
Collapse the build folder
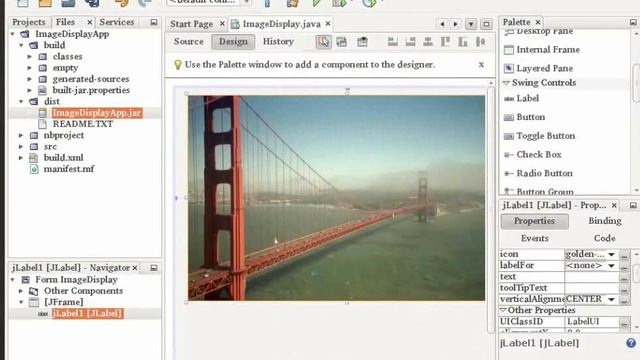pyautogui.click(x=21, y=45)
